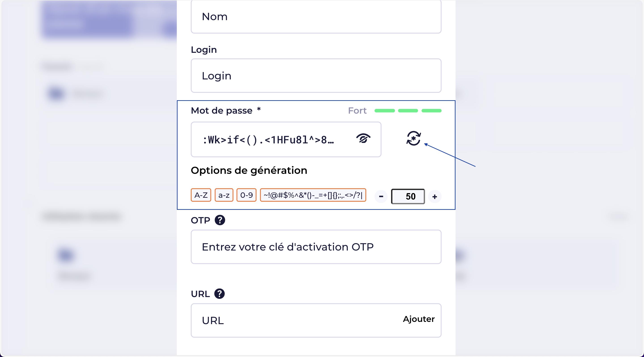644x357 pixels.
Task: Click the Mot de passe label
Action: coord(222,110)
